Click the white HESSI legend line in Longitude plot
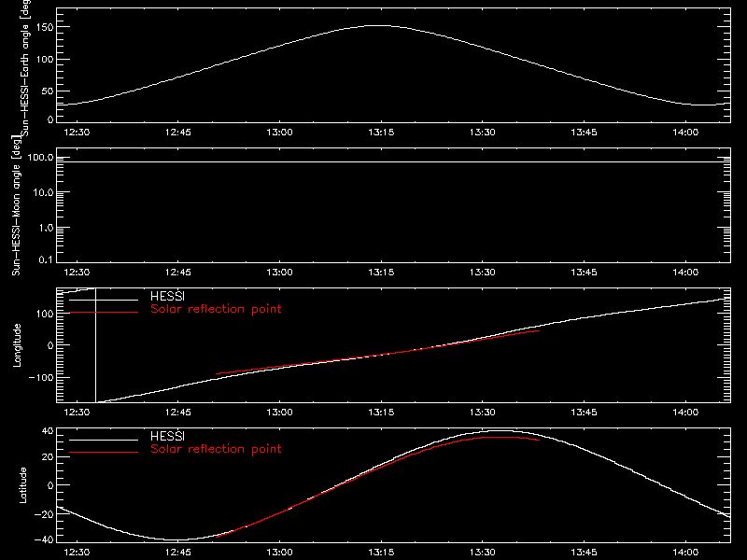 (x=104, y=300)
